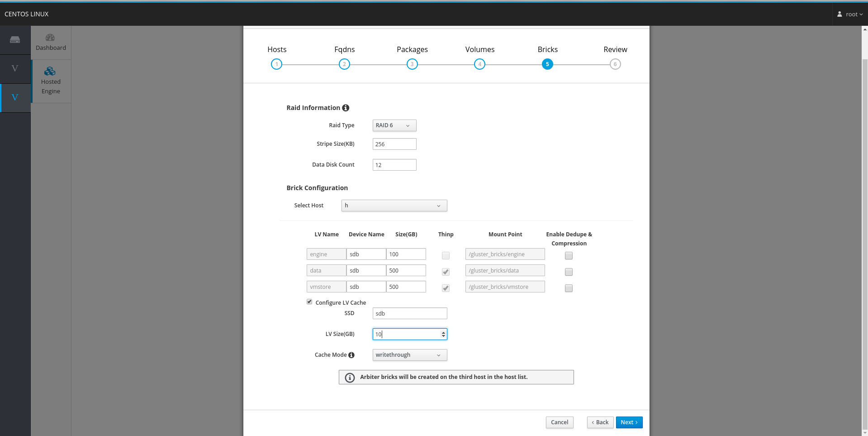Uncheck Configure LV Cache

click(309, 302)
